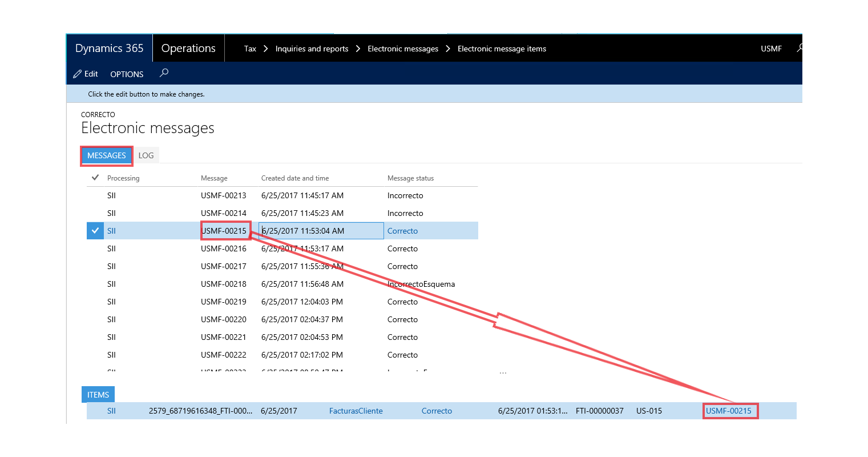The width and height of the screenshot is (868, 457).
Task: Click the created date field 6/25/2017 11:53:04 AM
Action: click(x=321, y=231)
